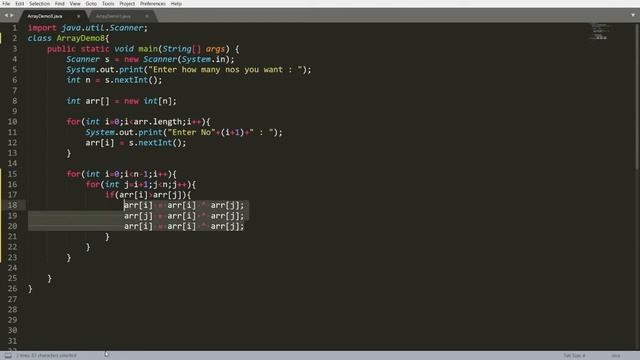Screen dimensions: 640x360
Task: Open the Project menu
Action: [127, 4]
